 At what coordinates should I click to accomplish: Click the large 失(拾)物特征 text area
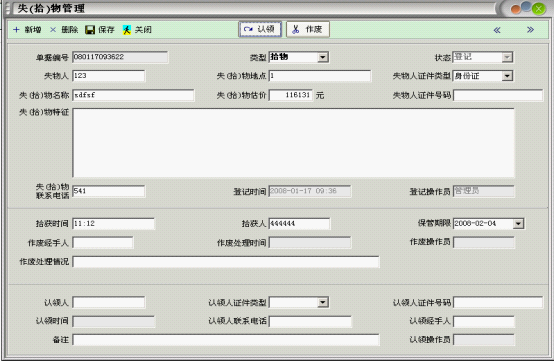293,143
